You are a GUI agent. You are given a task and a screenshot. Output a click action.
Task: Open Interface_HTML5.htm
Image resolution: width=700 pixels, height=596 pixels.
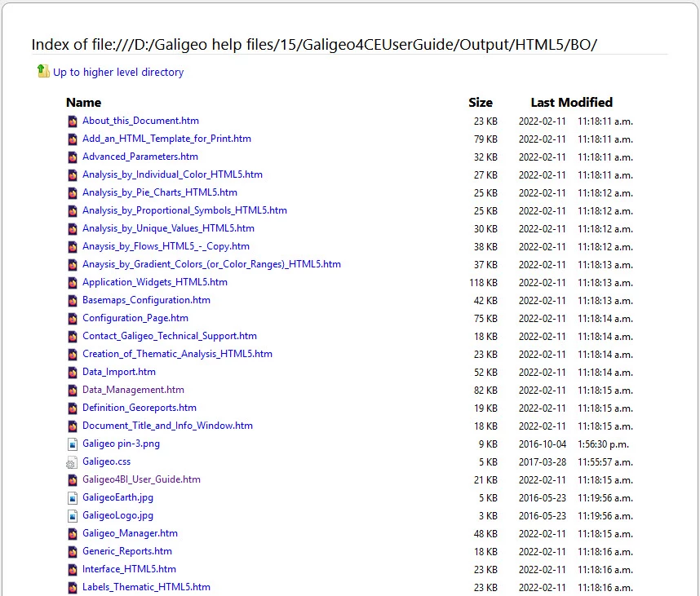pos(129,569)
